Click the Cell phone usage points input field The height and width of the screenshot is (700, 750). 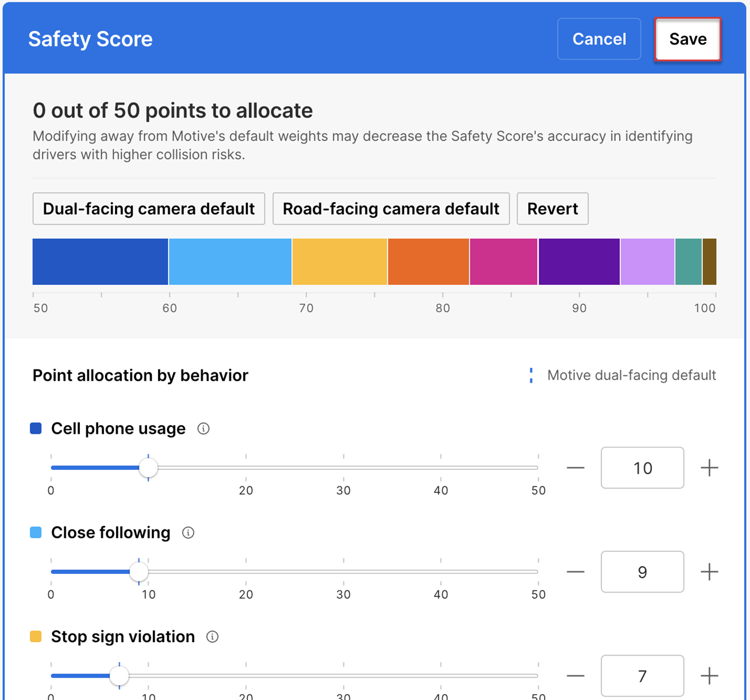click(x=642, y=468)
